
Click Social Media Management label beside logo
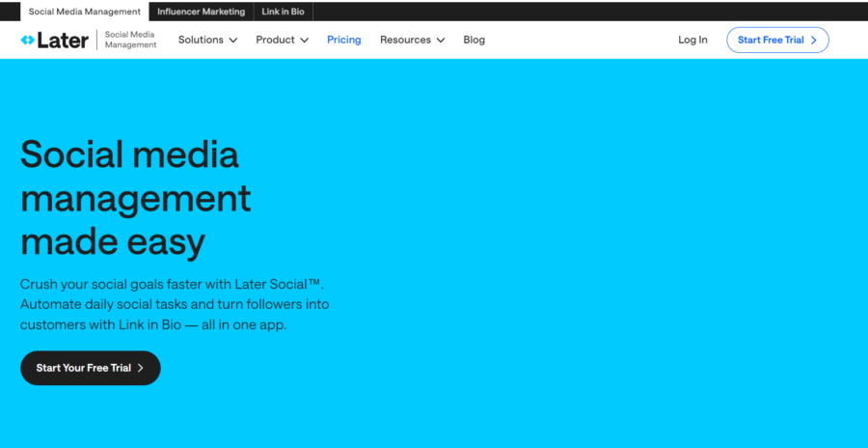(x=130, y=41)
